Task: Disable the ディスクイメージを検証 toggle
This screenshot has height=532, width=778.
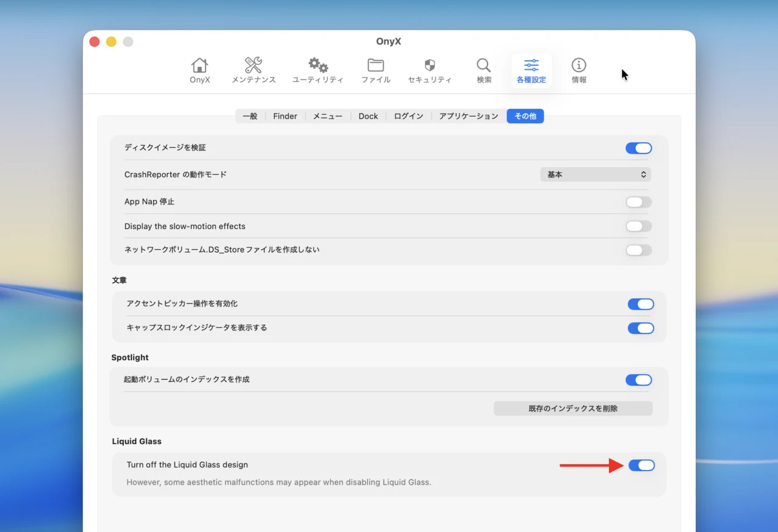Action: pos(638,148)
